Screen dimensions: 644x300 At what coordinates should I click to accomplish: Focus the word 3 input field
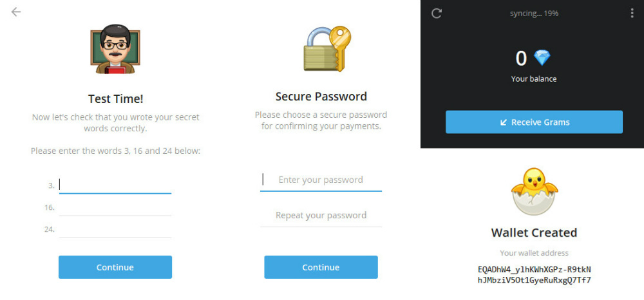pyautogui.click(x=115, y=185)
